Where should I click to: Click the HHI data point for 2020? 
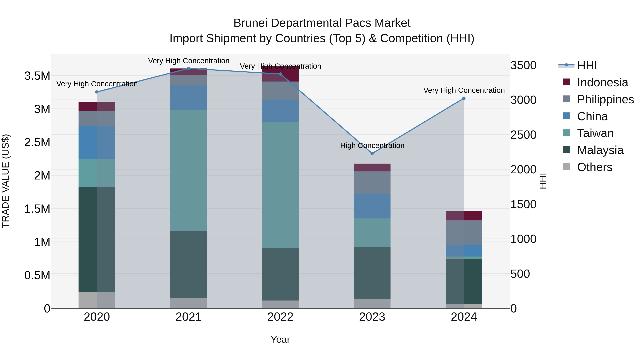pyautogui.click(x=97, y=92)
